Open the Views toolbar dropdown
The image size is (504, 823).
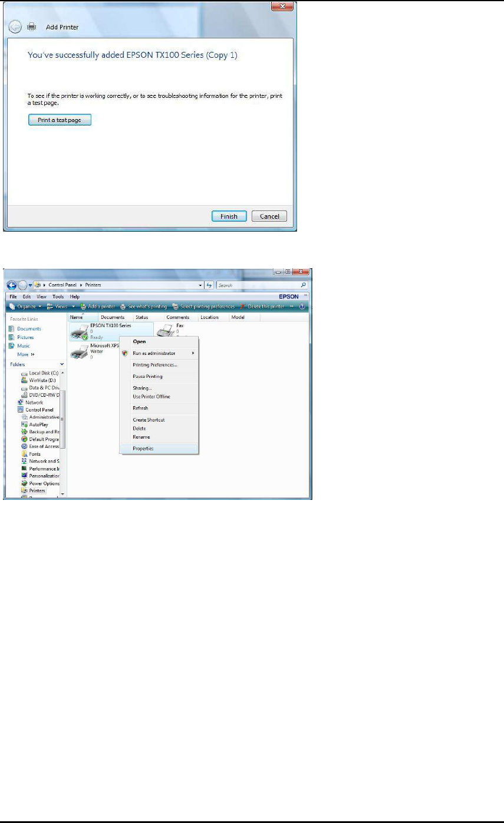coord(61,307)
